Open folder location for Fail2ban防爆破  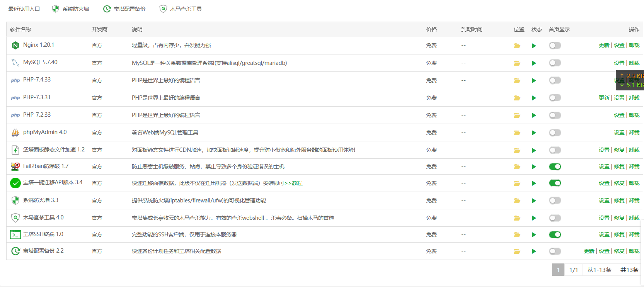click(x=516, y=166)
